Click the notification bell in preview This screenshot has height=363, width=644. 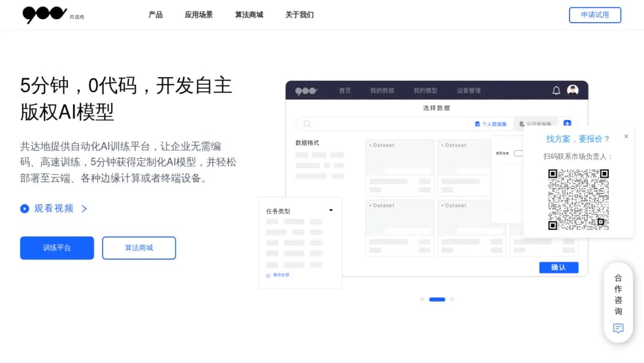click(x=556, y=90)
